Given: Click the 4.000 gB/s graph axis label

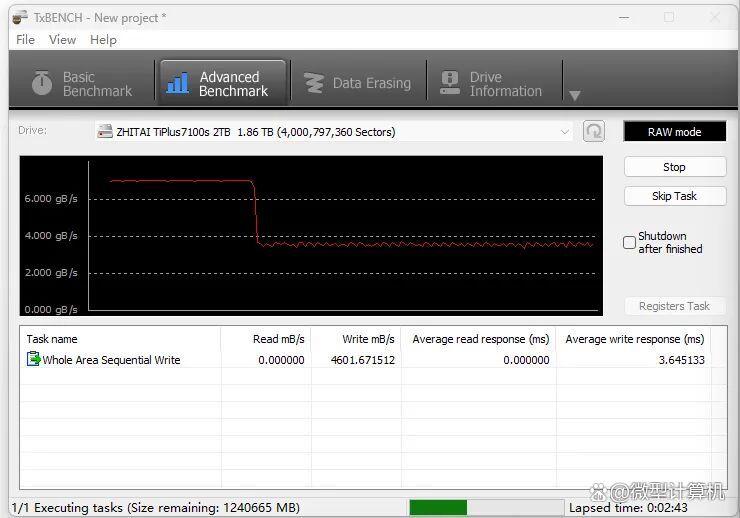Looking at the screenshot, I should 51,235.
